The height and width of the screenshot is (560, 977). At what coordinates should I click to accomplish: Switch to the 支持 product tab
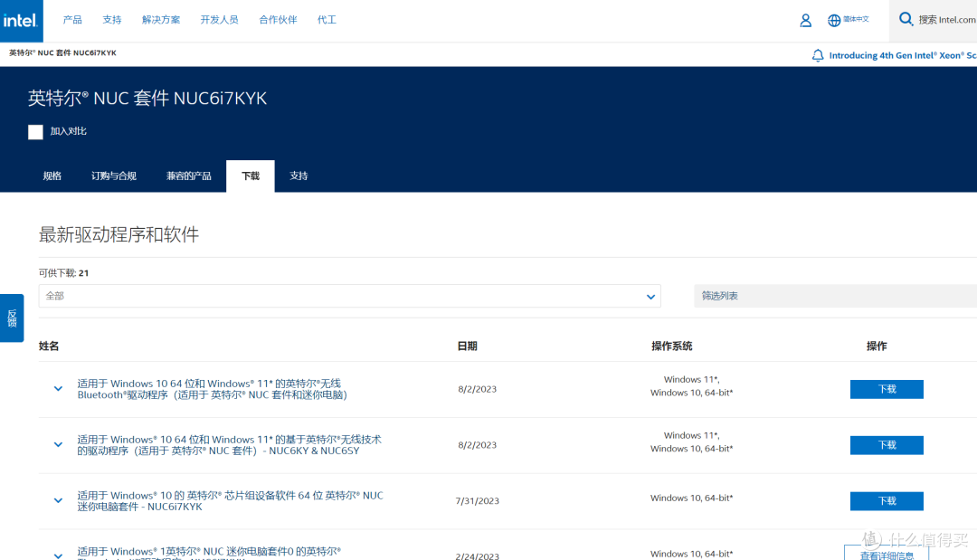pos(299,176)
